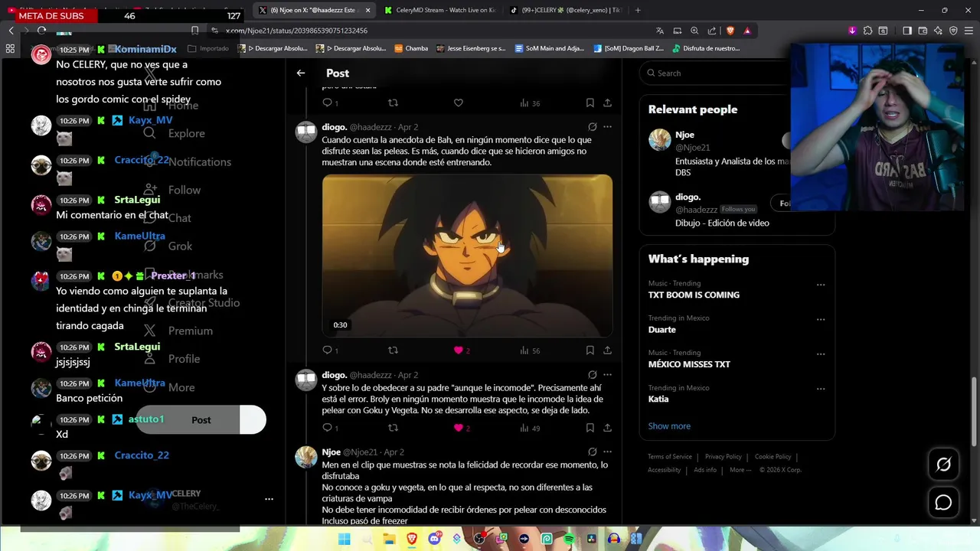
Task: Ask Grok about Njoe's 'Men en el clip' post
Action: point(592,452)
